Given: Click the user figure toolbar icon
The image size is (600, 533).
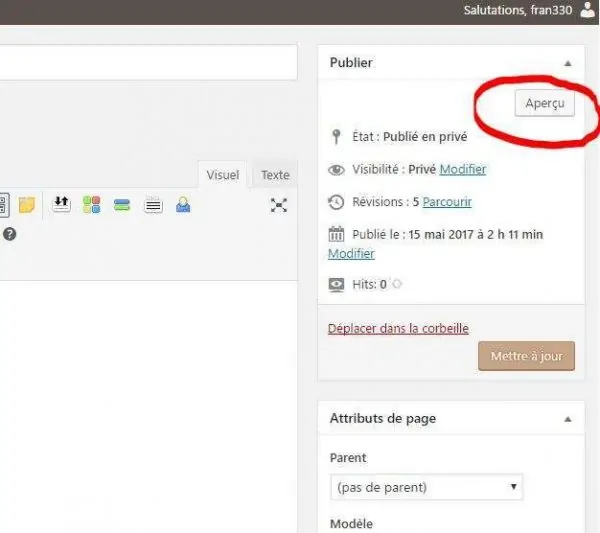Looking at the screenshot, I should (183, 205).
